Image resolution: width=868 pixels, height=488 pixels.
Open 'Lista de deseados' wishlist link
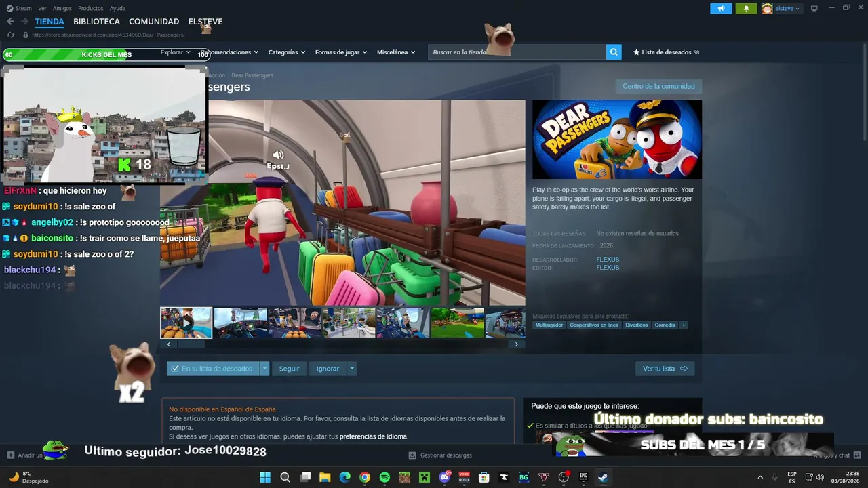(x=666, y=52)
